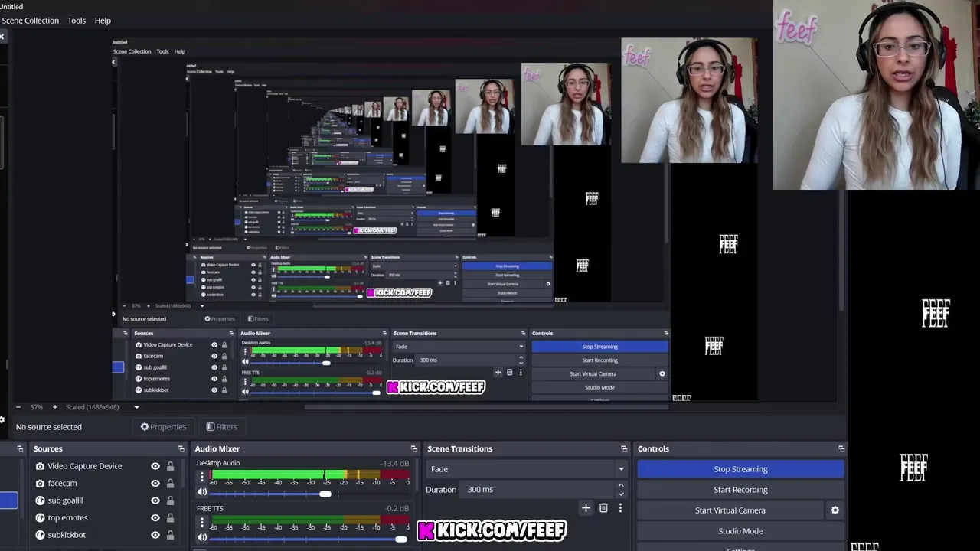Zoom out preview with minus icon
The height and width of the screenshot is (551, 980).
[x=18, y=407]
